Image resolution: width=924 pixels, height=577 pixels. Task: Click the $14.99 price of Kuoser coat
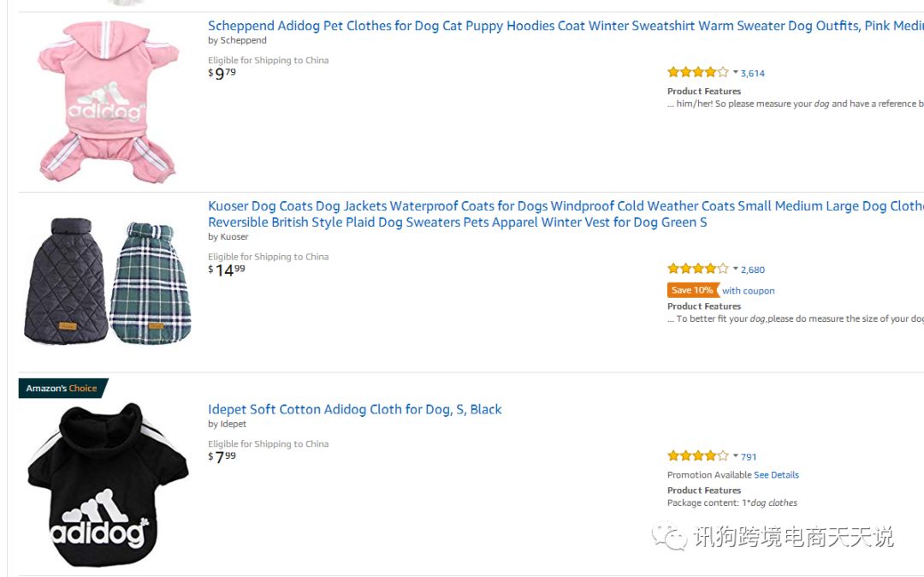point(228,271)
